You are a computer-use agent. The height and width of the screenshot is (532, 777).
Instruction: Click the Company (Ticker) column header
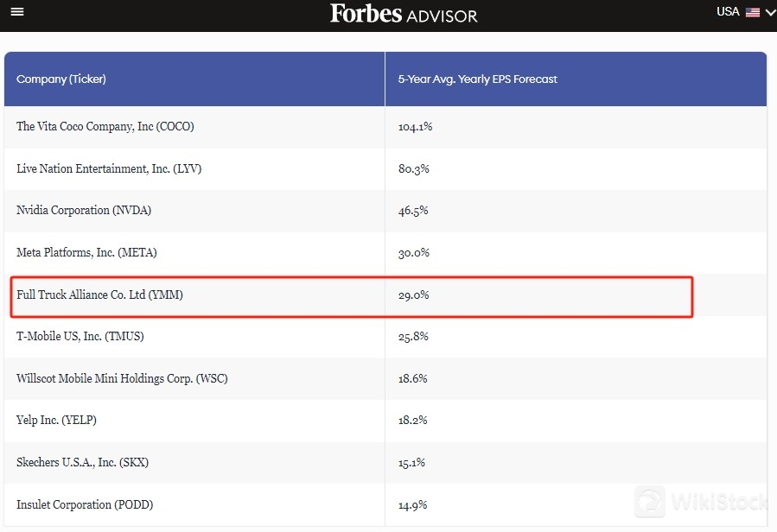click(61, 79)
